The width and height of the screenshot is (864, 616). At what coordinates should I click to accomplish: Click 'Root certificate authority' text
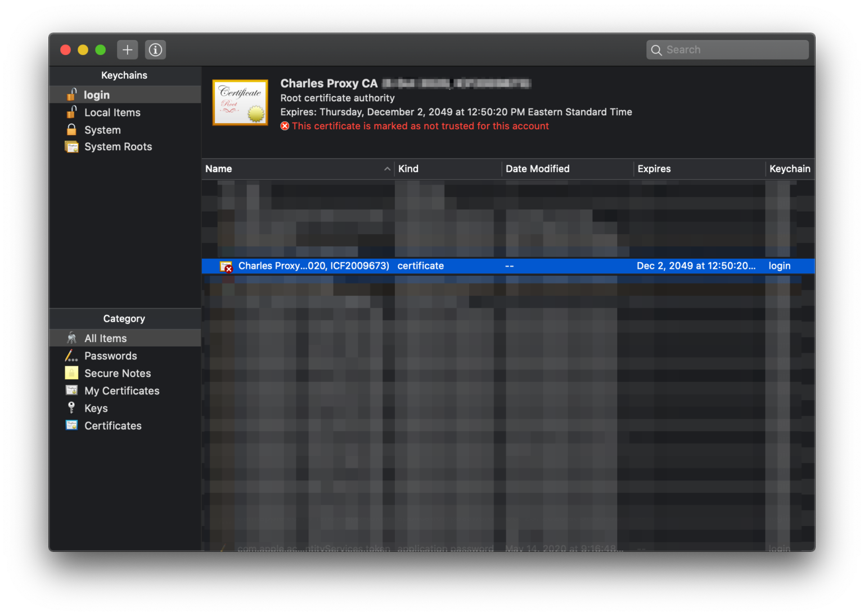pos(337,98)
